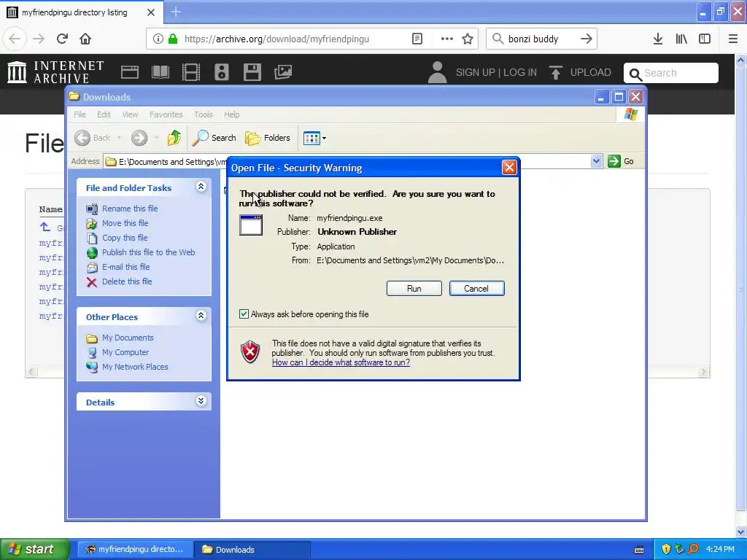
Task: Click Copy this file
Action: pyautogui.click(x=125, y=238)
